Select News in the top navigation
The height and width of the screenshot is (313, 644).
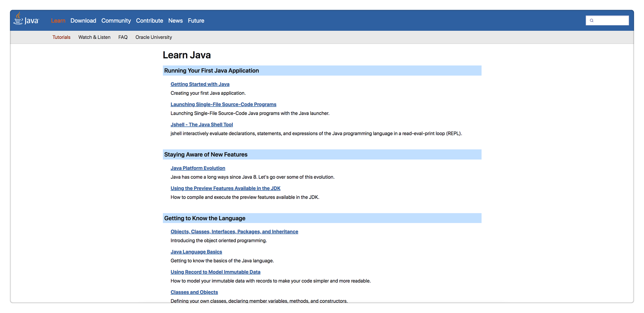coord(175,21)
